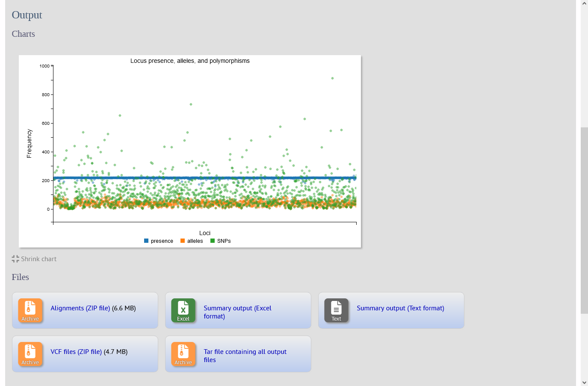Click the gray Text file icon
Viewport: 588px width, 386px height.
[336, 310]
